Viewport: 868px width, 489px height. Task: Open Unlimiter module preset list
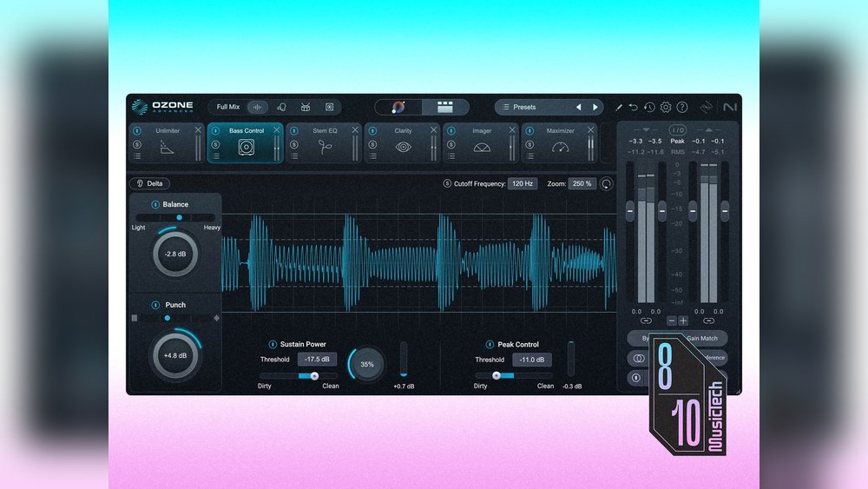point(137,156)
